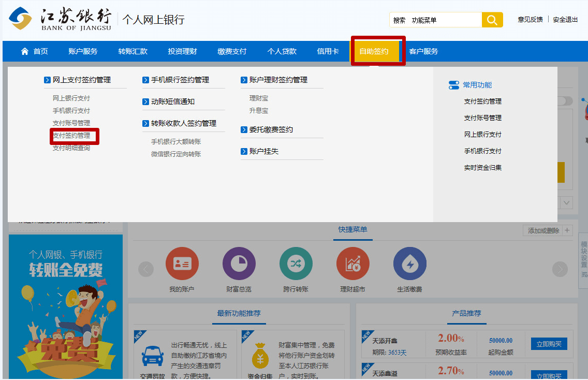The width and height of the screenshot is (588, 380).
Task: Click the 安全退出 link
Action: (x=565, y=20)
